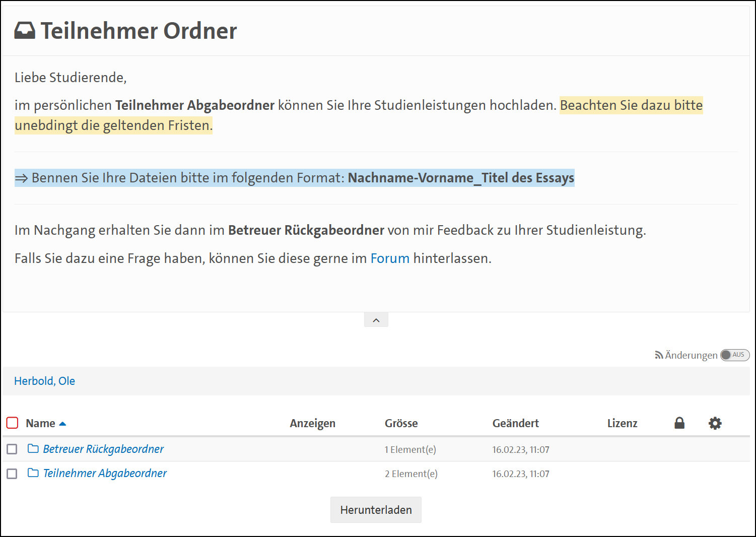
Task: Open the Teilnehmer Abgabeordner folder link
Action: tap(105, 473)
